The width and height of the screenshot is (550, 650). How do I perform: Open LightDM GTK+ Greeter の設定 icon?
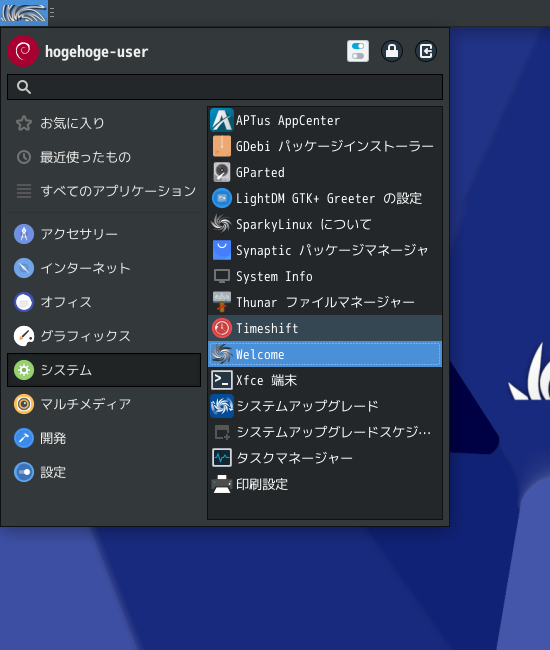tap(222, 198)
